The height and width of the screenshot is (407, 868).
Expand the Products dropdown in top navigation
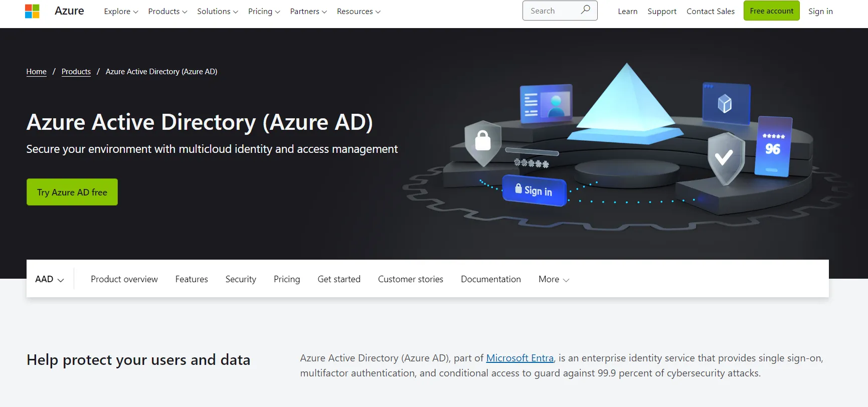(167, 11)
